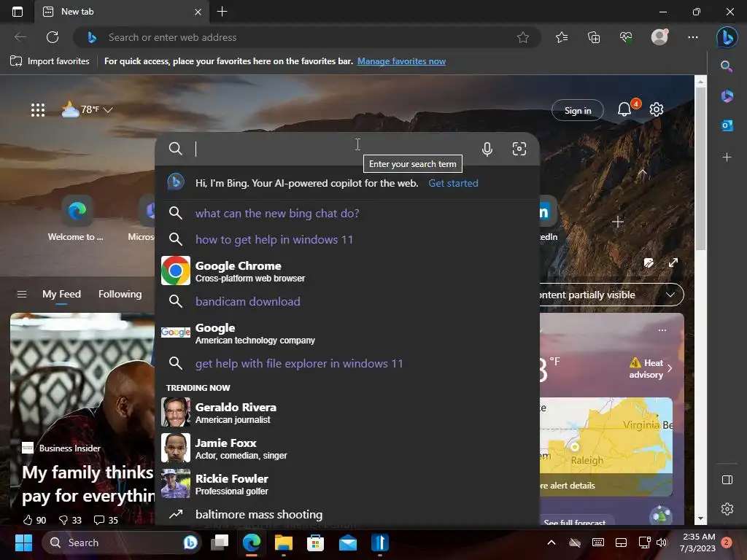
Task: Open Microsoft 365 sidebar icon
Action: [727, 96]
